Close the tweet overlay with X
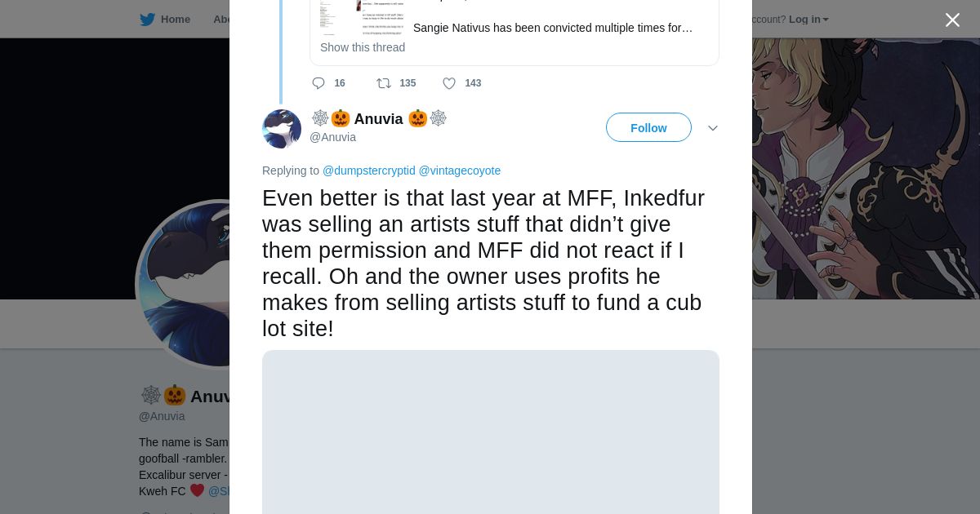 [x=952, y=20]
